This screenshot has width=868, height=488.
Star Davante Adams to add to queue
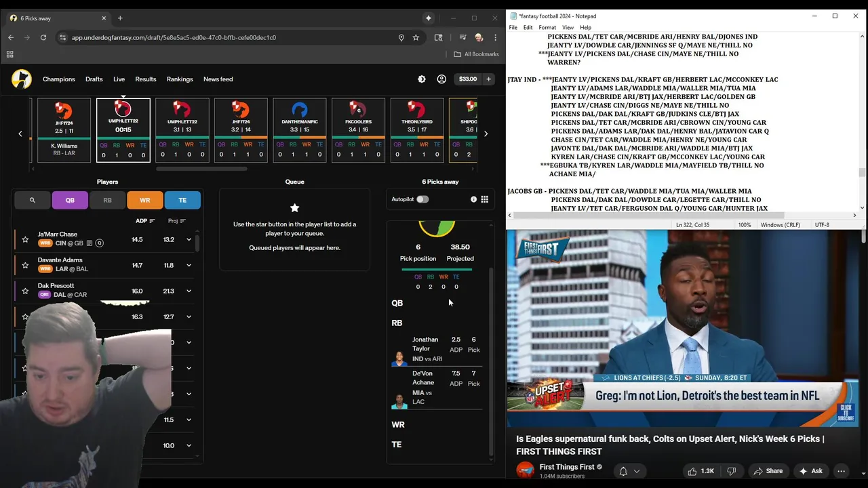25,265
